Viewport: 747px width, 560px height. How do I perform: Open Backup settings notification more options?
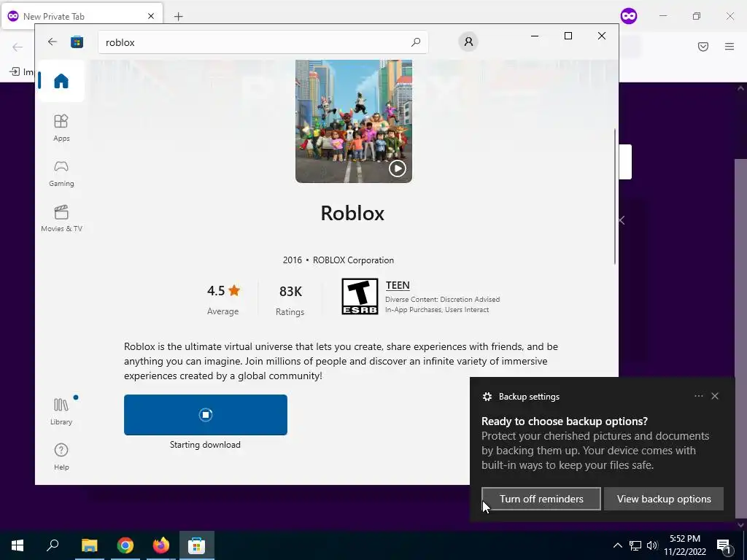coord(698,396)
